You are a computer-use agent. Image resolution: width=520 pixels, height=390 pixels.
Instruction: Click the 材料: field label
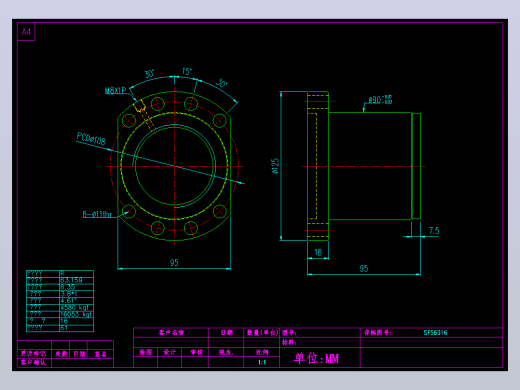[x=289, y=342]
